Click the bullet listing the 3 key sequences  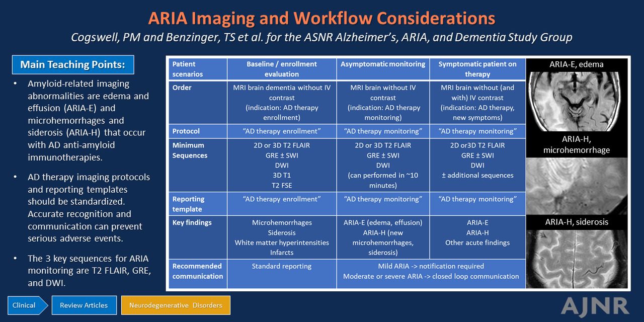[x=89, y=271]
